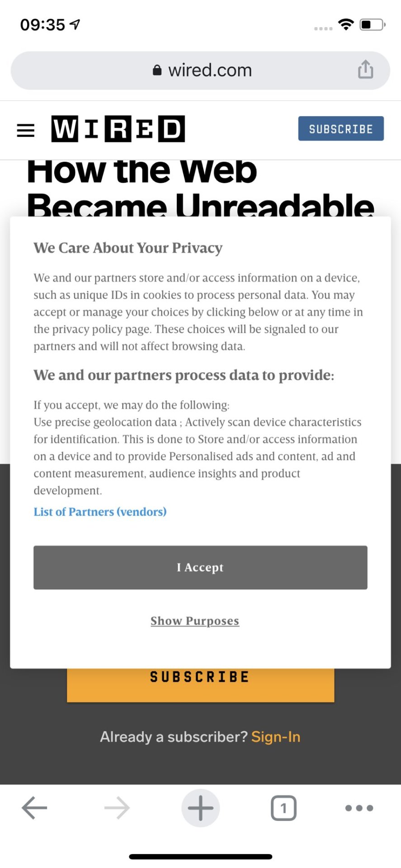
Task: Open the hamburger navigation menu
Action: [x=26, y=130]
